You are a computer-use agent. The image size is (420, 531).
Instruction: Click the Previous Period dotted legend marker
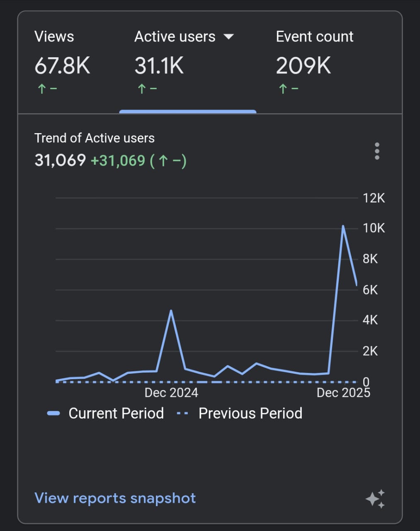(182, 413)
